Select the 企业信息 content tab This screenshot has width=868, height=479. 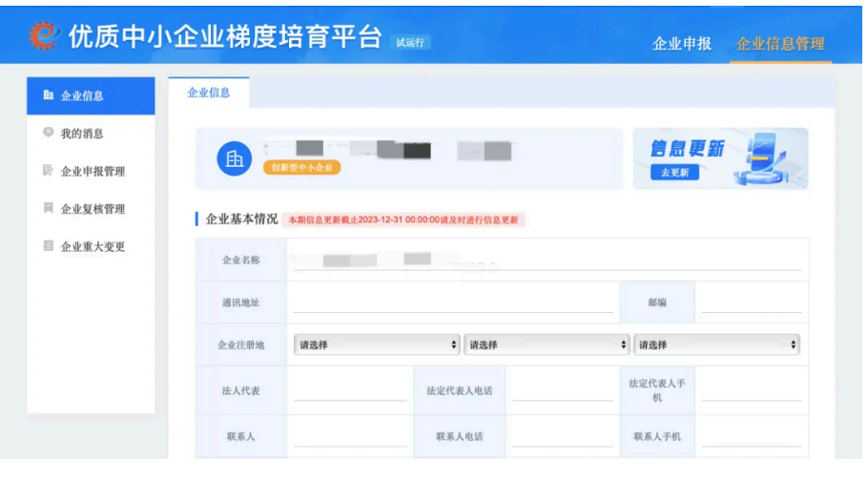[209, 93]
